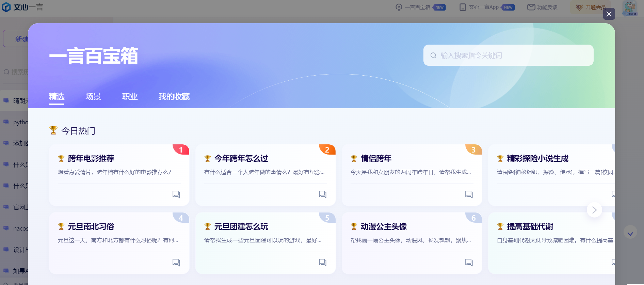Close the 一言百宝箱 dialog
Screen dimensions: 644x285
[609, 14]
